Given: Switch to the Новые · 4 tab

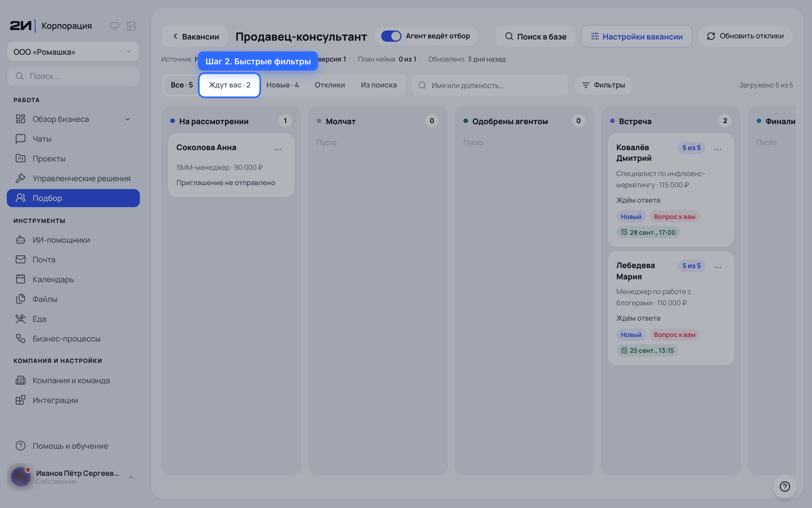Looking at the screenshot, I should click(283, 85).
